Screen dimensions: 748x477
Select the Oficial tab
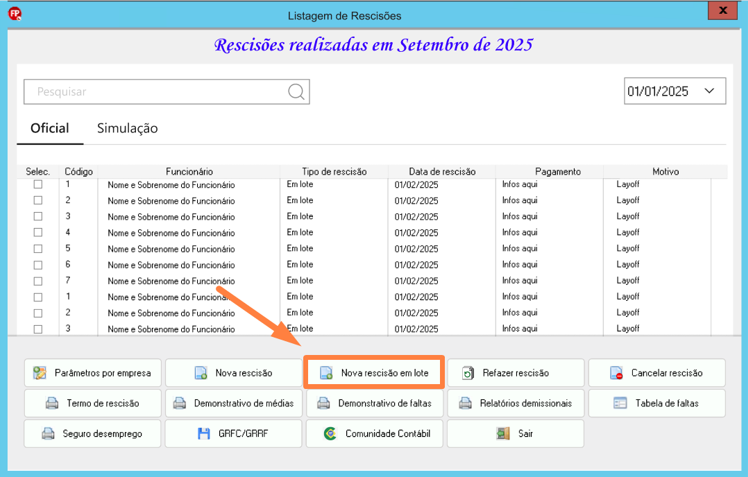[50, 128]
